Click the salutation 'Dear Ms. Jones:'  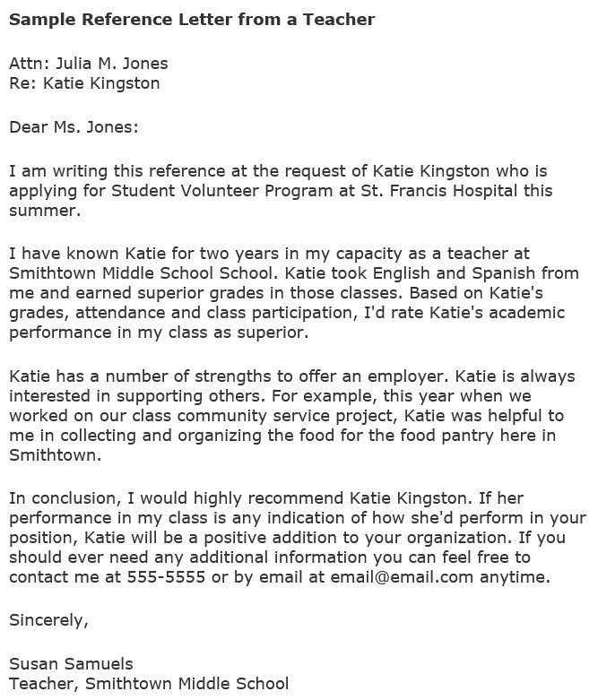point(74,127)
